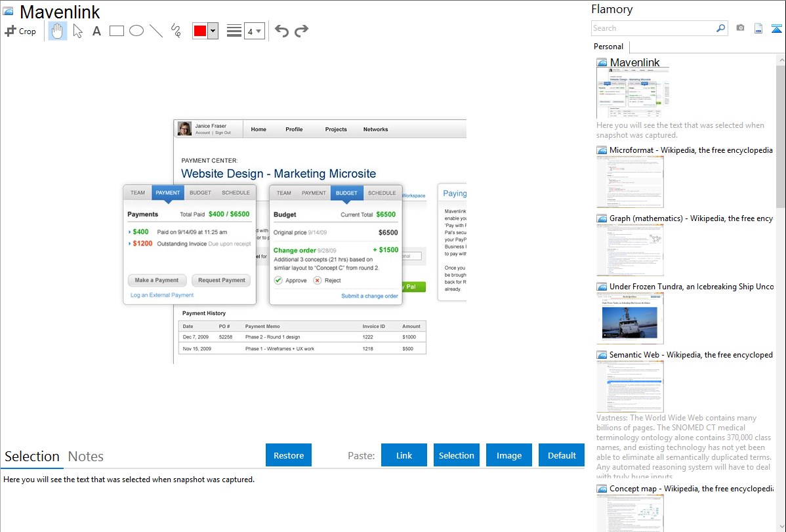The width and height of the screenshot is (786, 532).
Task: Click icon beside Semantic Web entry
Action: [x=602, y=354]
